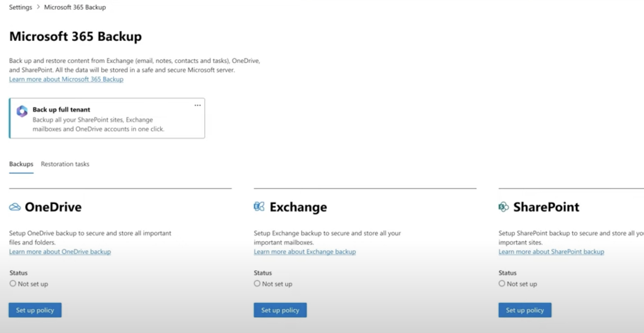Click the OneDrive section heading
The width and height of the screenshot is (644, 333).
53,207
